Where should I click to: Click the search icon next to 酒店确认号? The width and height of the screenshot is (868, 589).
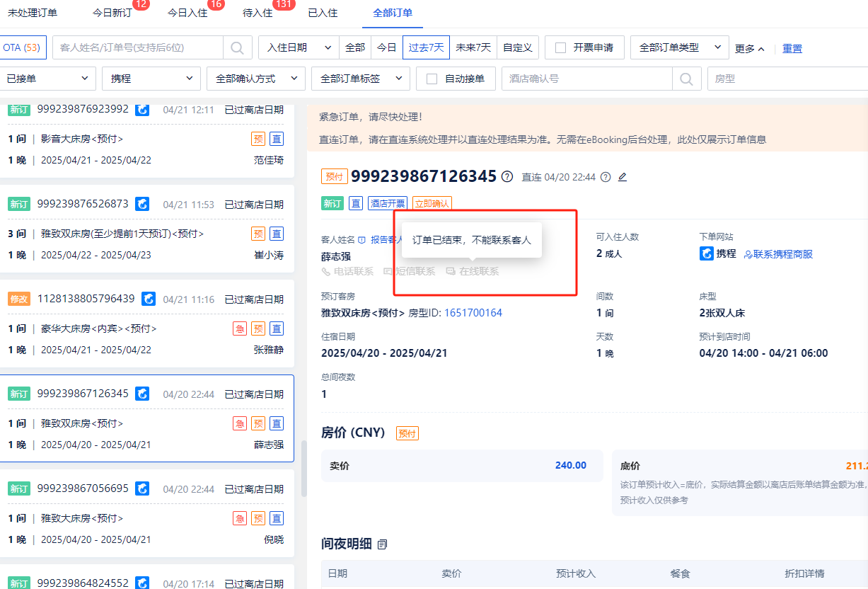(x=686, y=79)
